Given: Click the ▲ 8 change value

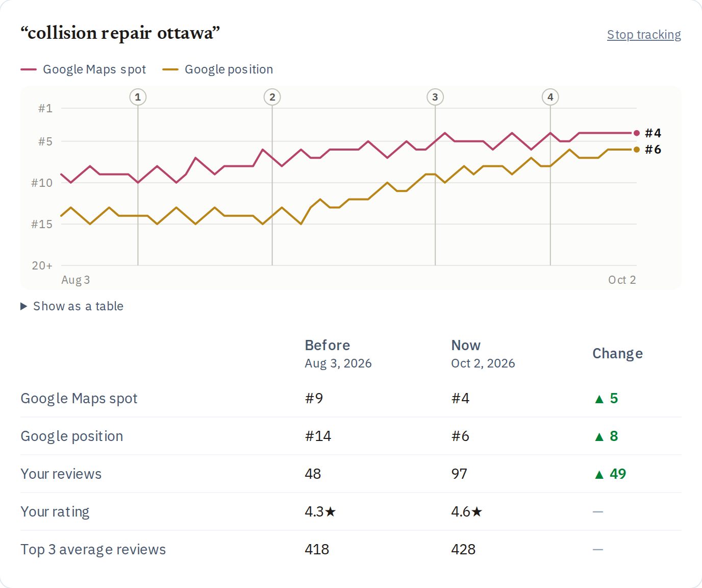Looking at the screenshot, I should [606, 436].
